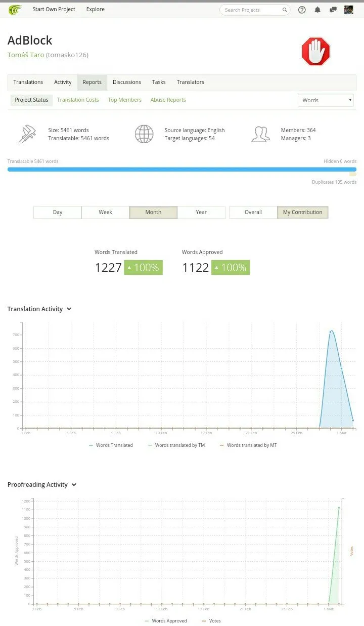Open the notifications bell icon
The width and height of the screenshot is (364, 626).
(317, 10)
